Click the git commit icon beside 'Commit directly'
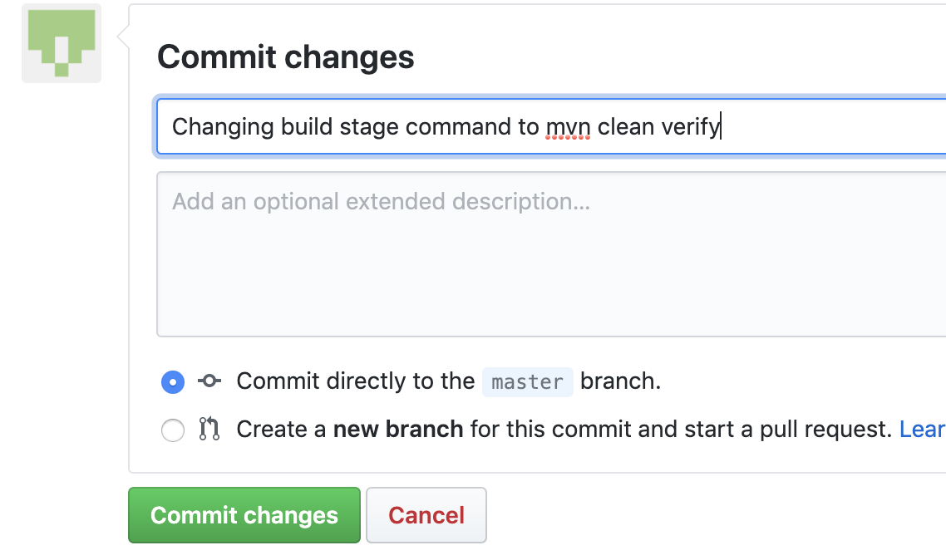This screenshot has width=946, height=560. [209, 381]
